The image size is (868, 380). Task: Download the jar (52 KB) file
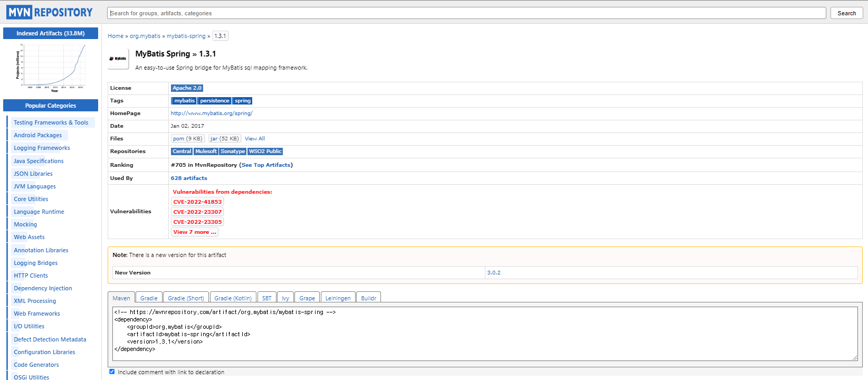point(224,139)
